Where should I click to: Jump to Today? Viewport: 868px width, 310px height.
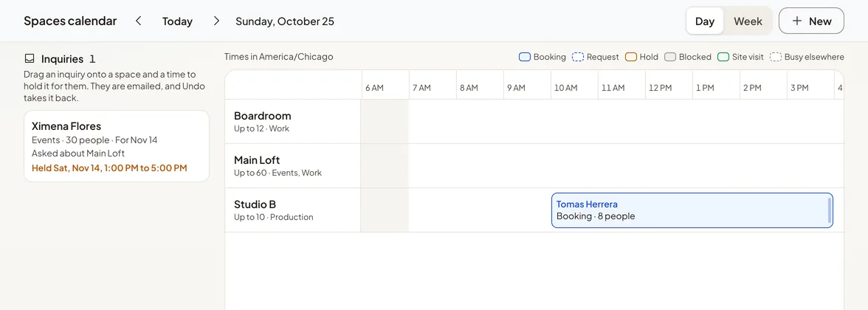click(177, 21)
